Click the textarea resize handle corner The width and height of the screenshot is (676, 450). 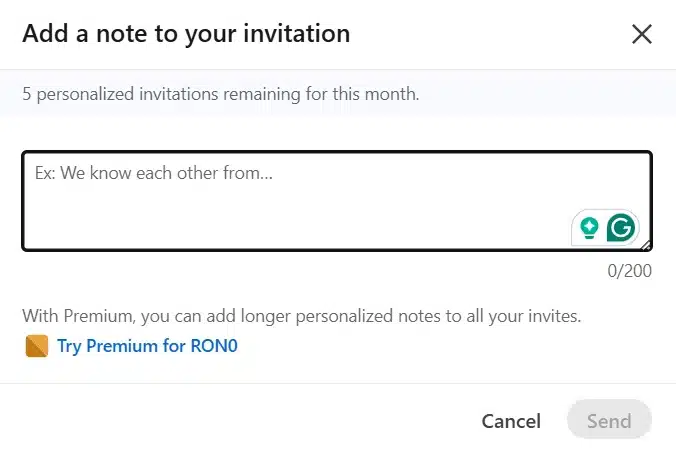click(x=645, y=246)
